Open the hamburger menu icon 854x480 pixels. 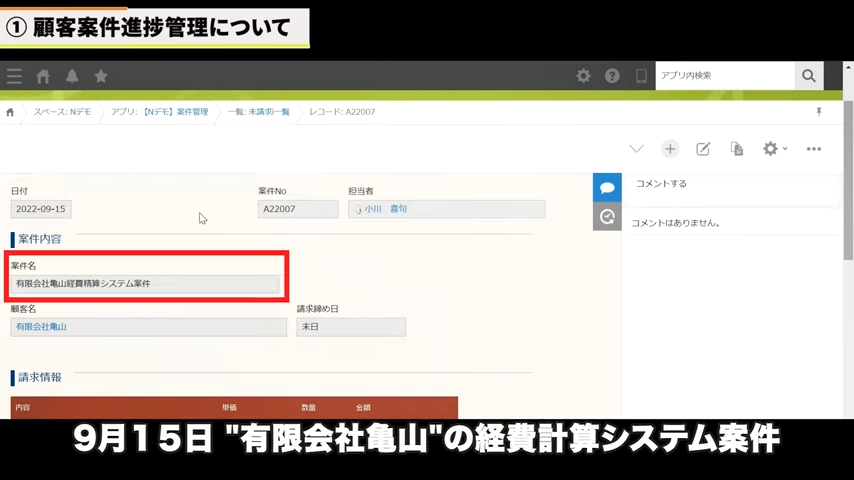click(14, 76)
